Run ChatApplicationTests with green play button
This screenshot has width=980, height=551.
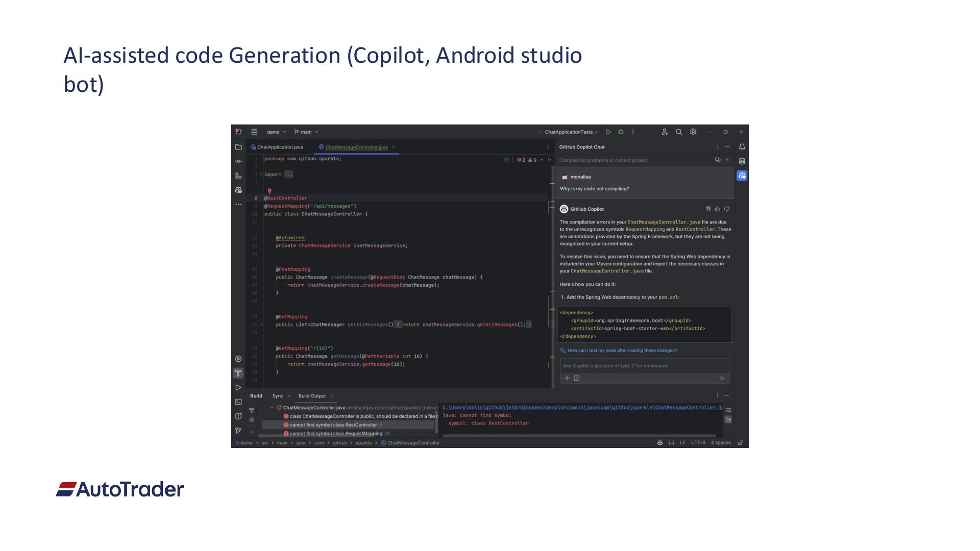pyautogui.click(x=608, y=132)
